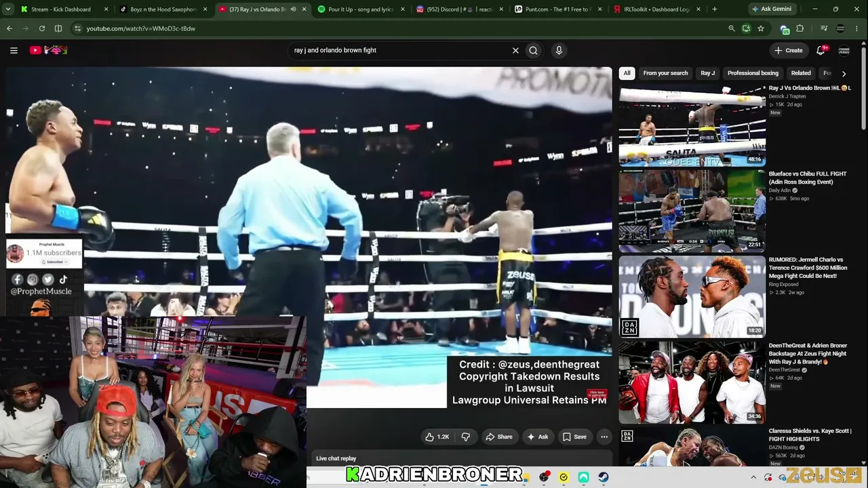
Task: Click the YouTube search input field
Action: pyautogui.click(x=400, y=50)
